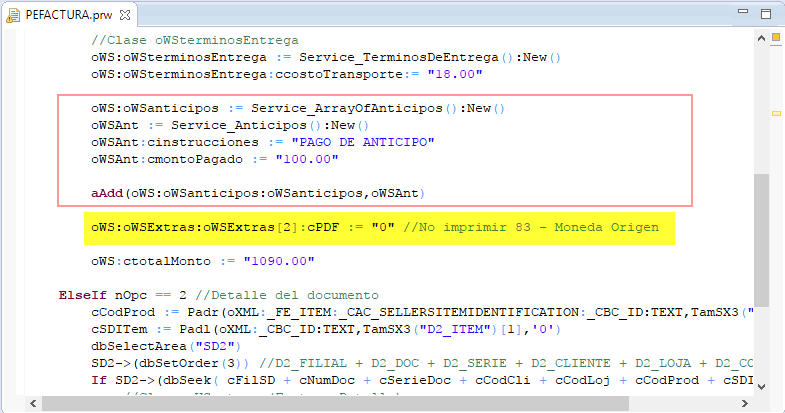The image size is (785, 413).
Task: Click the string "1090.00"
Action: click(279, 261)
